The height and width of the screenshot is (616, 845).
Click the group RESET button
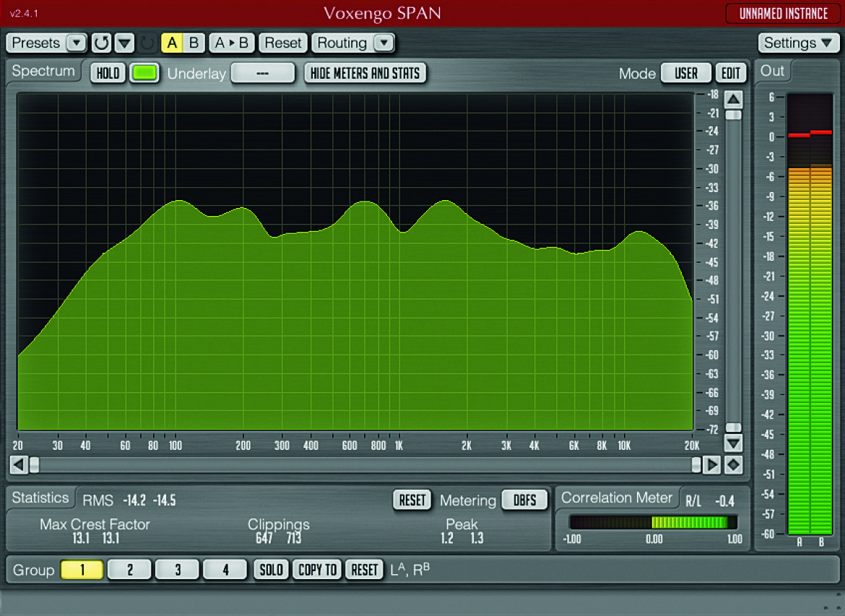pos(364,570)
